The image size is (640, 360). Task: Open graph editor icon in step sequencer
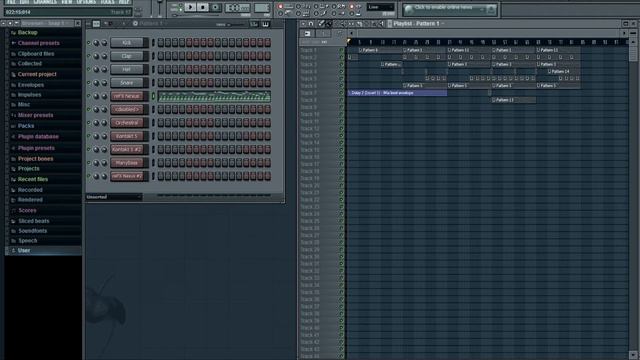tap(254, 24)
